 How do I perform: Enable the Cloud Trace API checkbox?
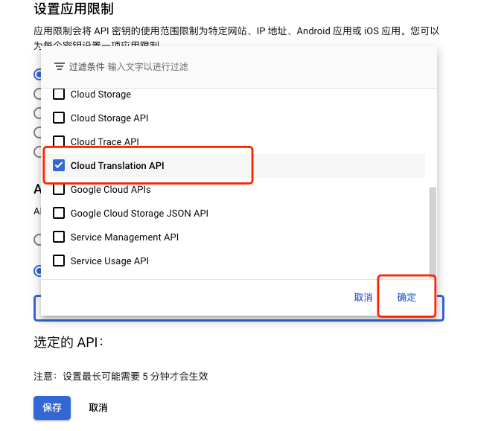59,141
